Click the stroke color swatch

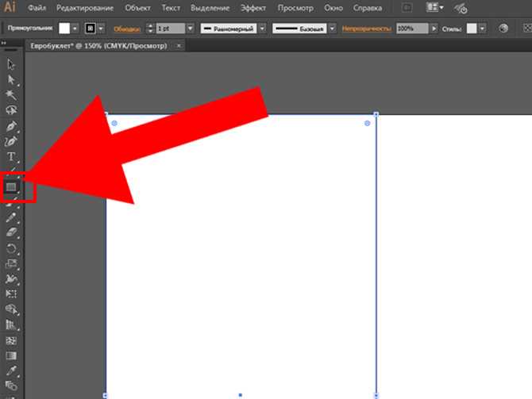coord(91,29)
